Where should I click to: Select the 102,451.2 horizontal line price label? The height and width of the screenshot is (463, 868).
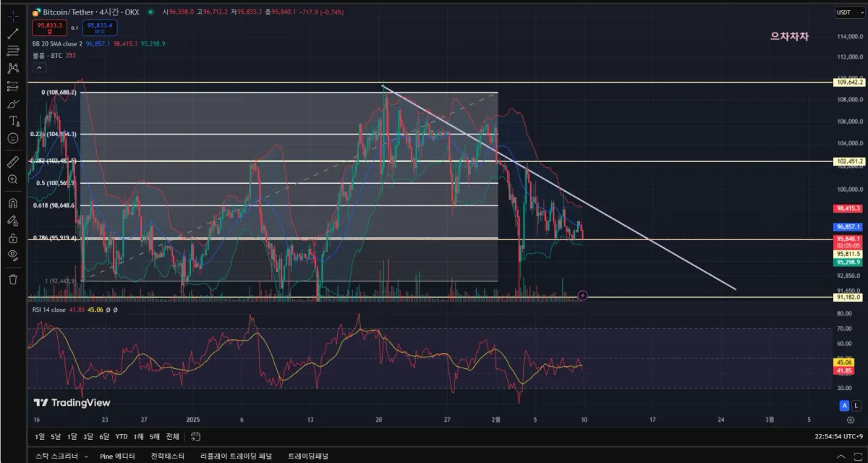coord(849,161)
